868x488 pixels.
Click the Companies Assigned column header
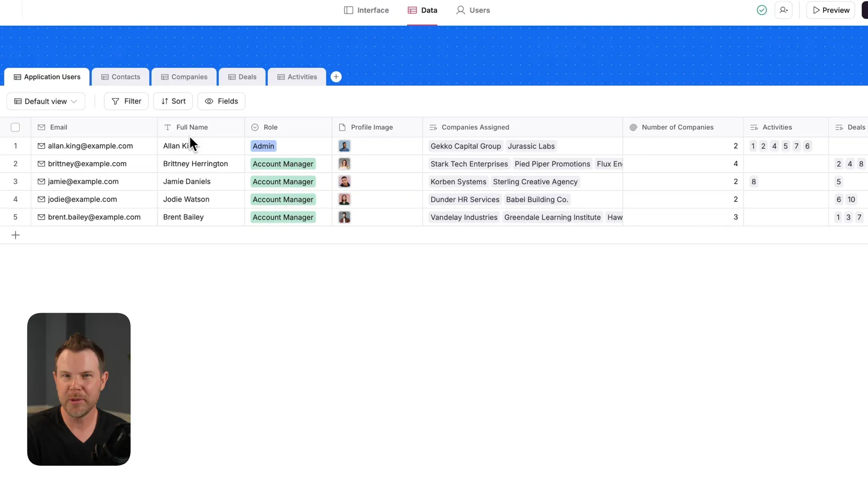pyautogui.click(x=523, y=127)
